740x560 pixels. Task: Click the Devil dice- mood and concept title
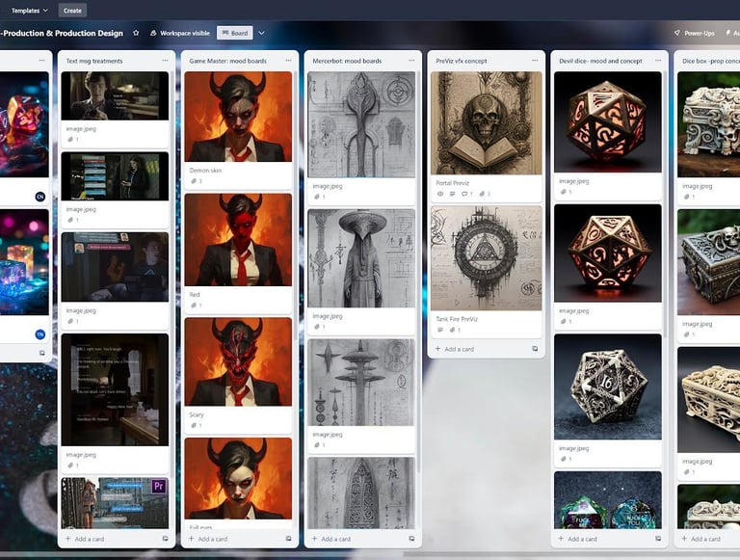[x=600, y=61]
